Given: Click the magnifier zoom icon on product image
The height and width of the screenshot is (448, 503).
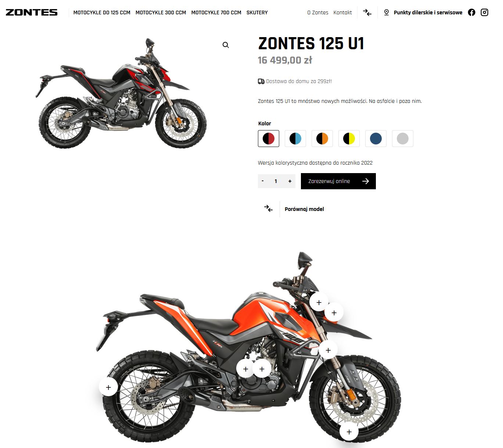Looking at the screenshot, I should tap(226, 45).
